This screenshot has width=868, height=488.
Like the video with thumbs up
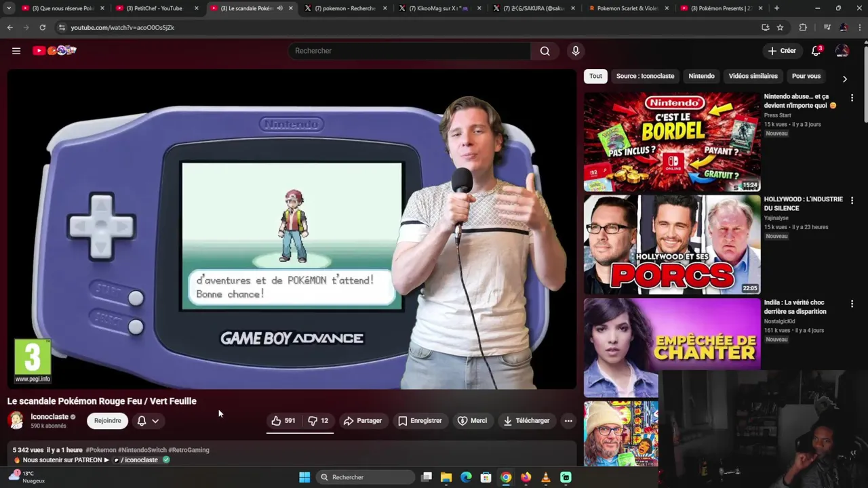click(x=283, y=421)
